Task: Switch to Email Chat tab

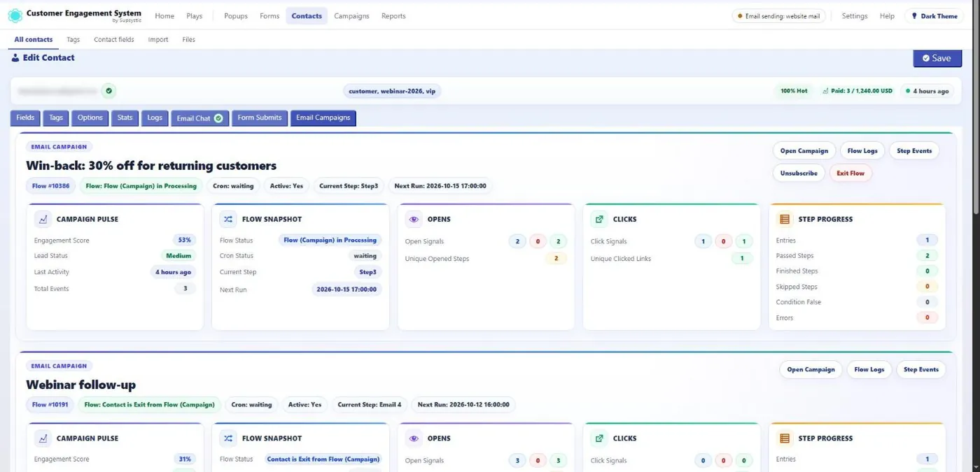Action: [x=200, y=118]
